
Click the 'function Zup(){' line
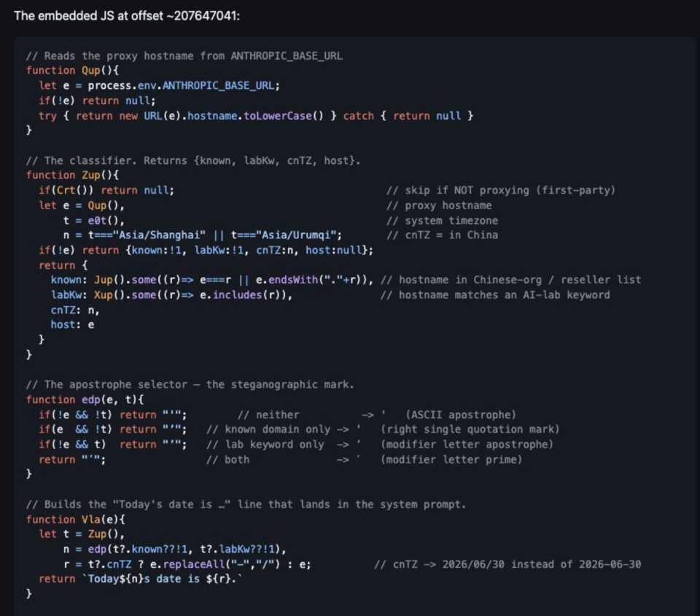(72, 175)
